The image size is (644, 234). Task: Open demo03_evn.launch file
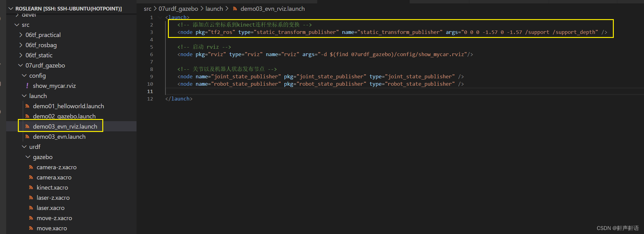(59, 137)
